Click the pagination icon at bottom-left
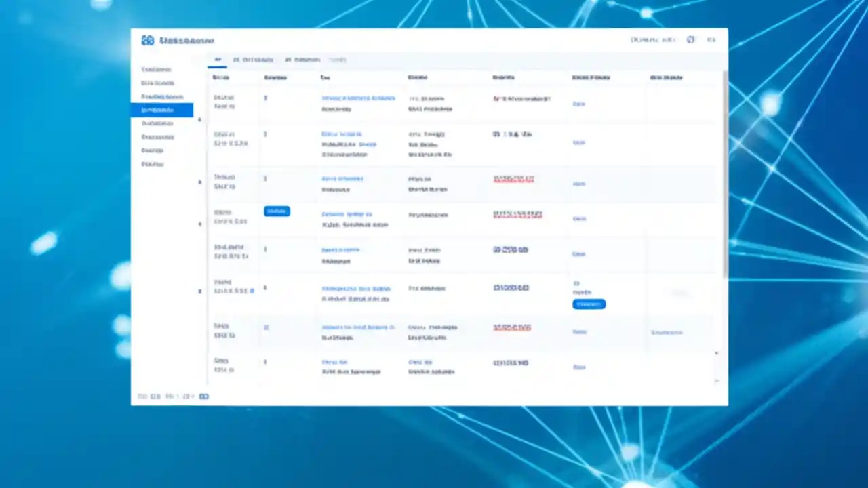Viewport: 868px width, 488px height. 204,396
